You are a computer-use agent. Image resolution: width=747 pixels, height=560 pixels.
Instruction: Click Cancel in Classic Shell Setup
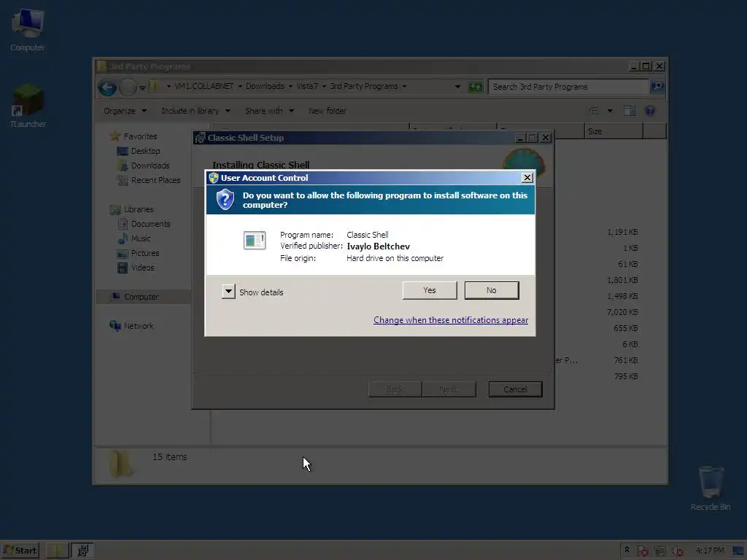(x=515, y=389)
